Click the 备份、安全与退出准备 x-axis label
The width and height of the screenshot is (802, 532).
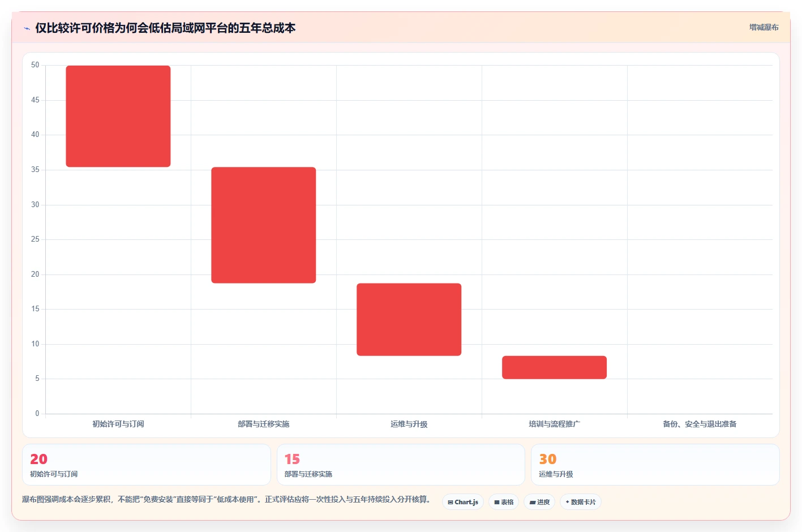(x=700, y=424)
